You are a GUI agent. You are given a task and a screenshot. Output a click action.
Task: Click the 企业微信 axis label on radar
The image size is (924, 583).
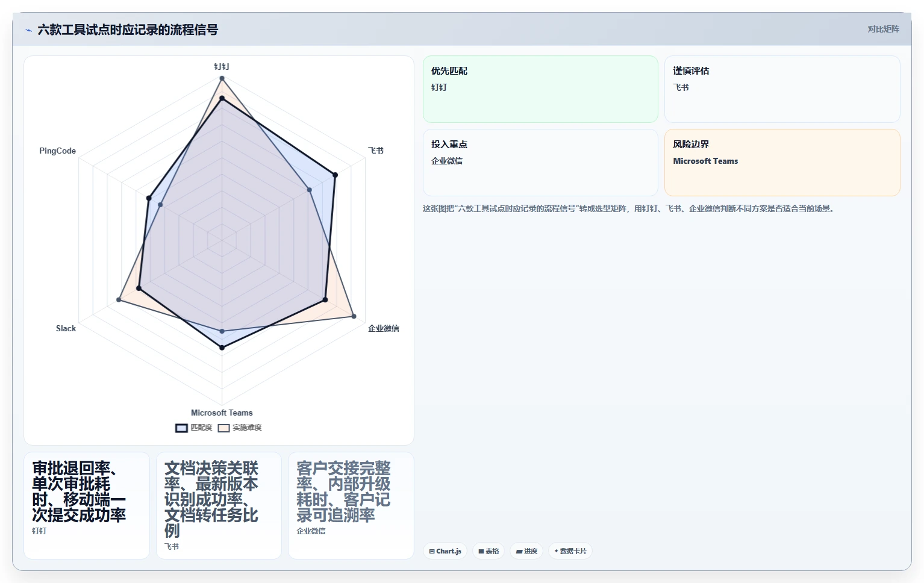click(384, 328)
